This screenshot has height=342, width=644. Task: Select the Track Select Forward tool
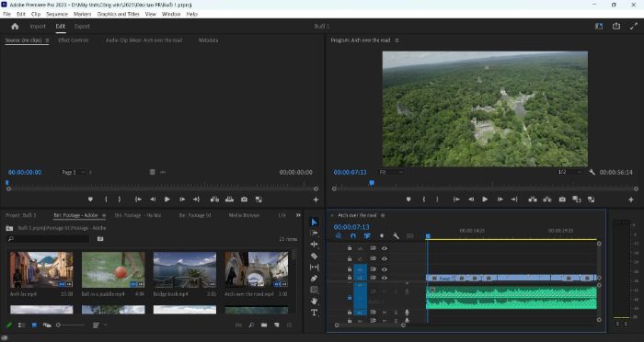tap(315, 233)
